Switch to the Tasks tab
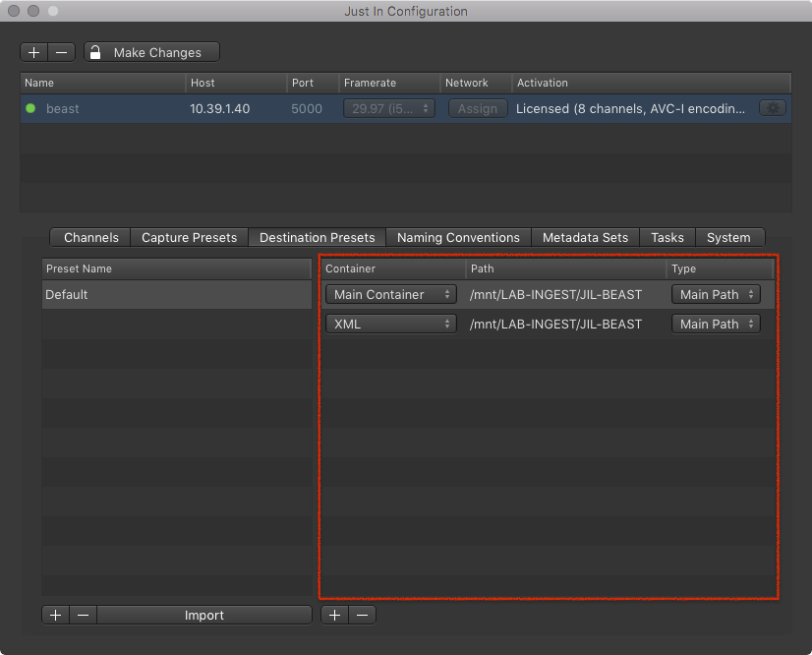812x655 pixels. (x=667, y=237)
